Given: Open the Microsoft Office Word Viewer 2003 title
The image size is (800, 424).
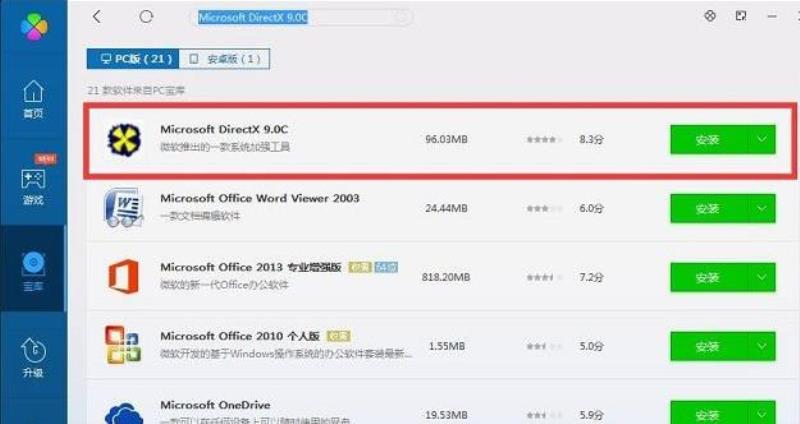Looking at the screenshot, I should [260, 198].
